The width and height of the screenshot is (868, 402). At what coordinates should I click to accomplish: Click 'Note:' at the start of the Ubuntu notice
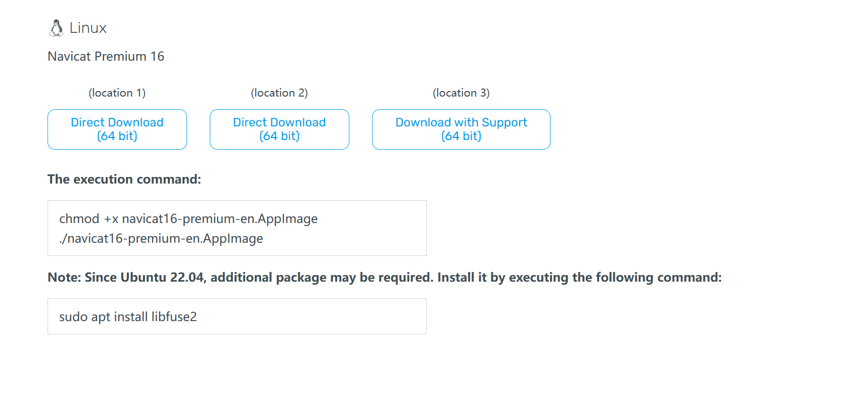point(64,278)
